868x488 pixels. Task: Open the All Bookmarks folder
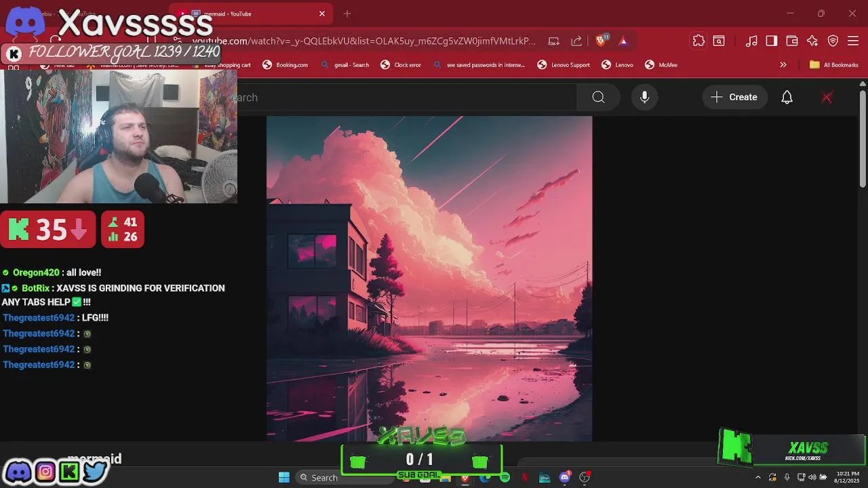pos(833,65)
